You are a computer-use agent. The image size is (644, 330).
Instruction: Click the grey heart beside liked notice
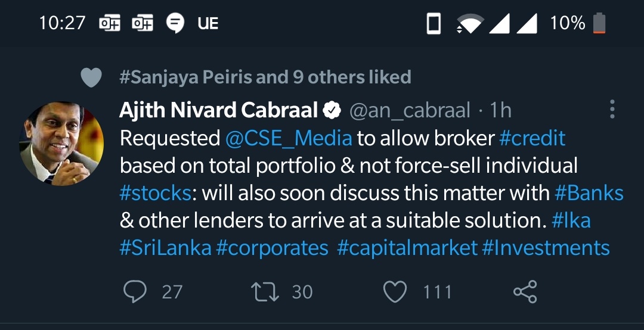(91, 77)
